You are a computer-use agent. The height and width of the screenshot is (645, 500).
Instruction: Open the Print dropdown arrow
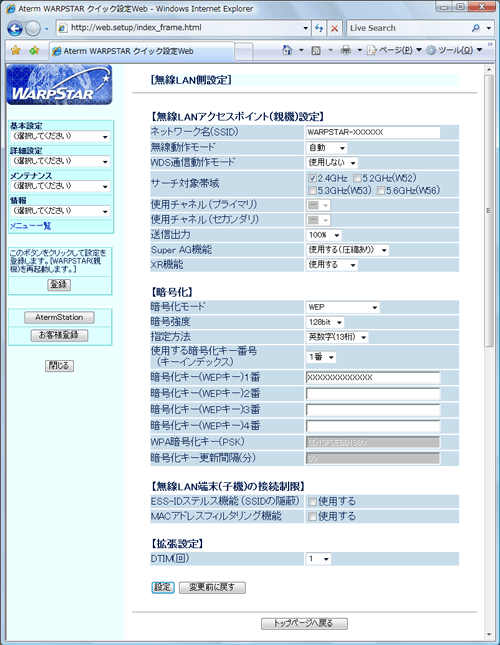click(359, 50)
